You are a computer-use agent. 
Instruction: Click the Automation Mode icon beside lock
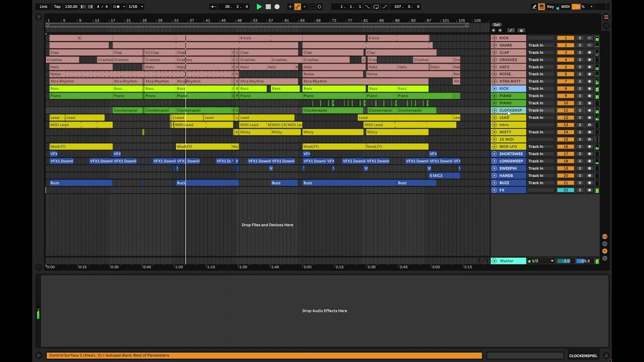511,31
